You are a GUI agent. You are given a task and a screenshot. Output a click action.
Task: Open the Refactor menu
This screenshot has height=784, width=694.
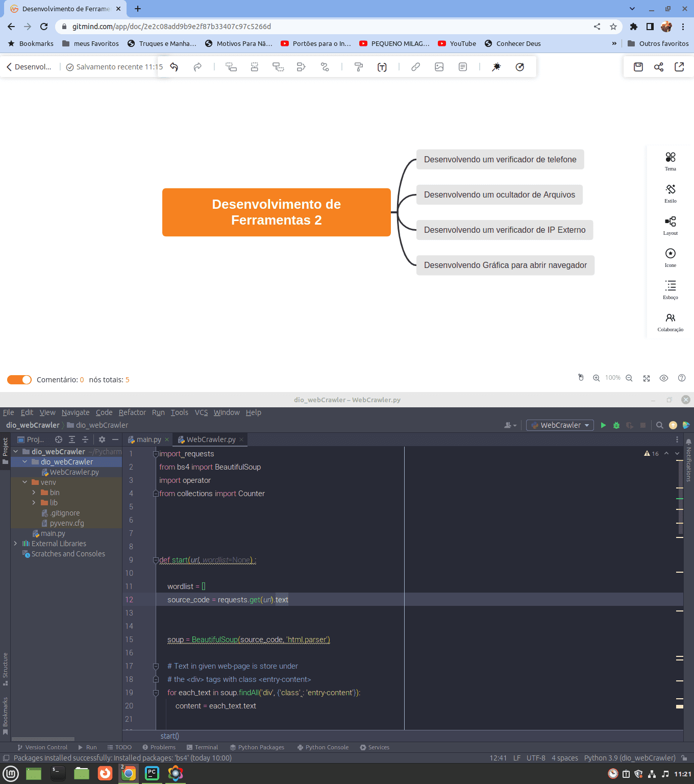coord(132,412)
